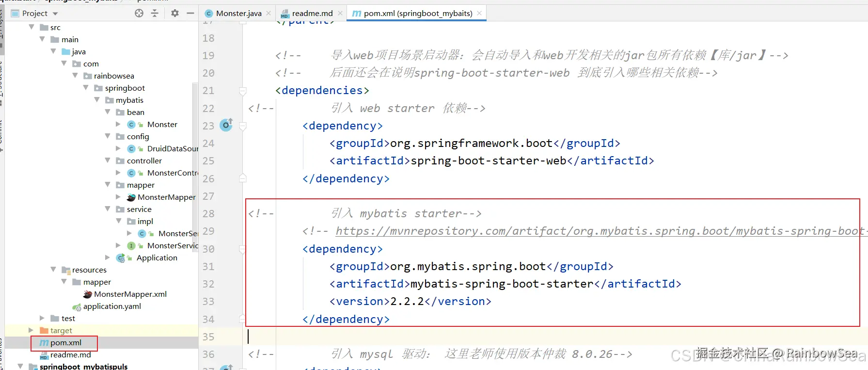The image size is (868, 370).
Task: Click the mybatis-spring-boot-starter artifactId text
Action: point(502,284)
